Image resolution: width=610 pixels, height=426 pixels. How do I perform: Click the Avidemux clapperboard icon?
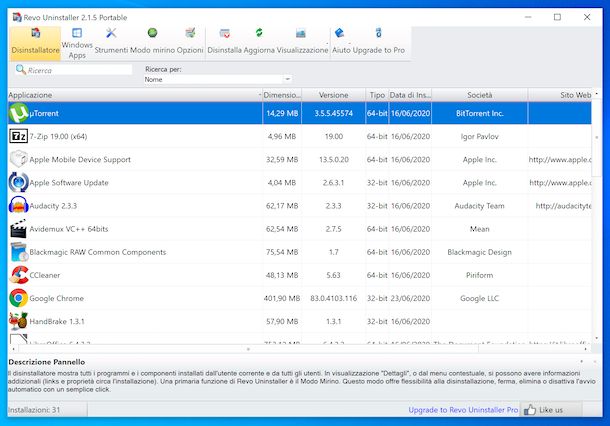pos(18,229)
